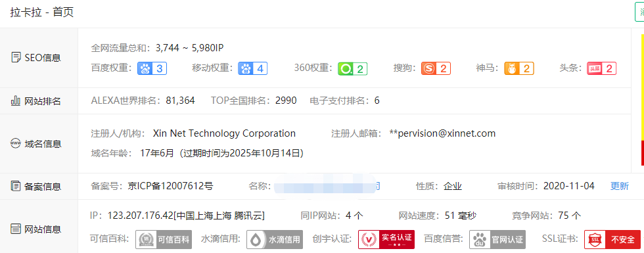
Task: Click the 更新 link beside audit date
Action: point(619,186)
